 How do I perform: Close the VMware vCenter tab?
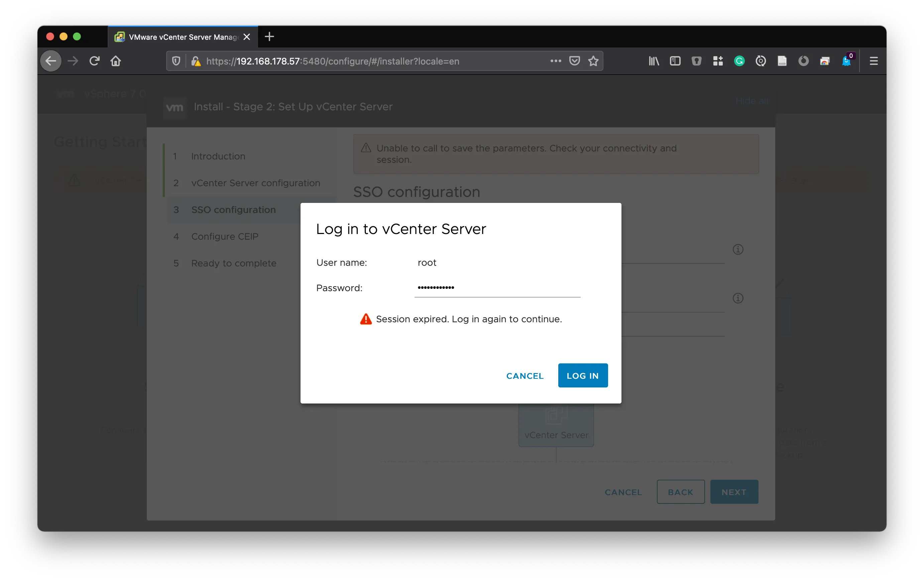click(x=247, y=37)
